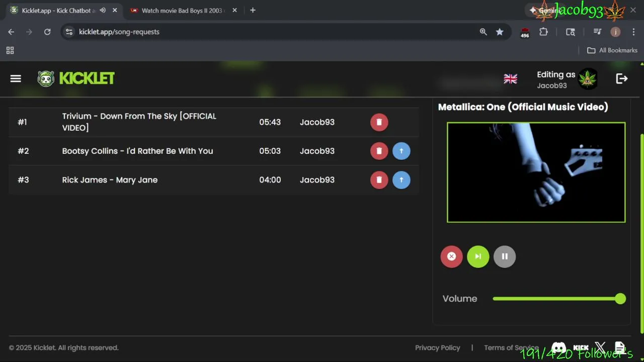Reload the Kicklet page
This screenshot has width=644, height=362.
pyautogui.click(x=47, y=32)
